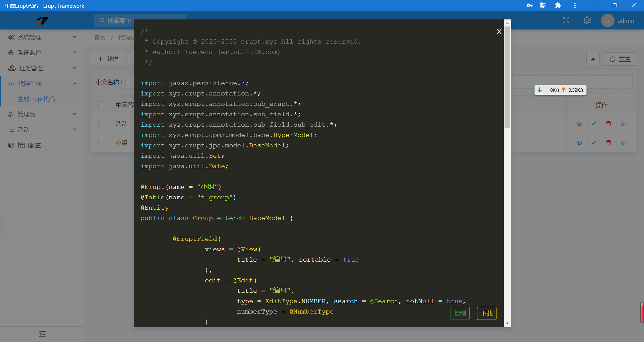Image resolution: width=644 pixels, height=342 pixels.
Task: Expand the 系统管理 menu
Action: [42, 37]
